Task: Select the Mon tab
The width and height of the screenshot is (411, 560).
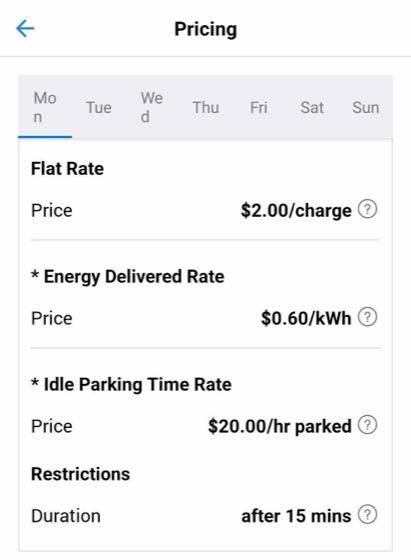Action: pos(45,107)
